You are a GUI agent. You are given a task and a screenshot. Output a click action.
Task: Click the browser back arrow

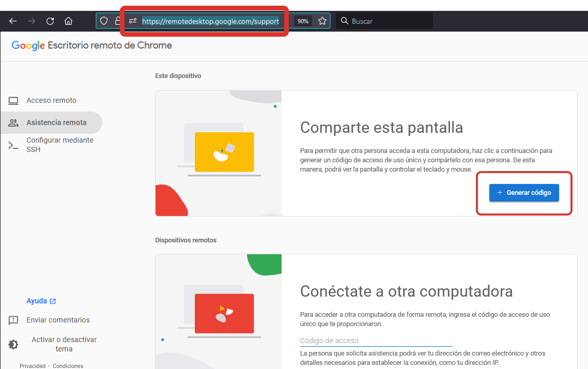pyautogui.click(x=13, y=21)
